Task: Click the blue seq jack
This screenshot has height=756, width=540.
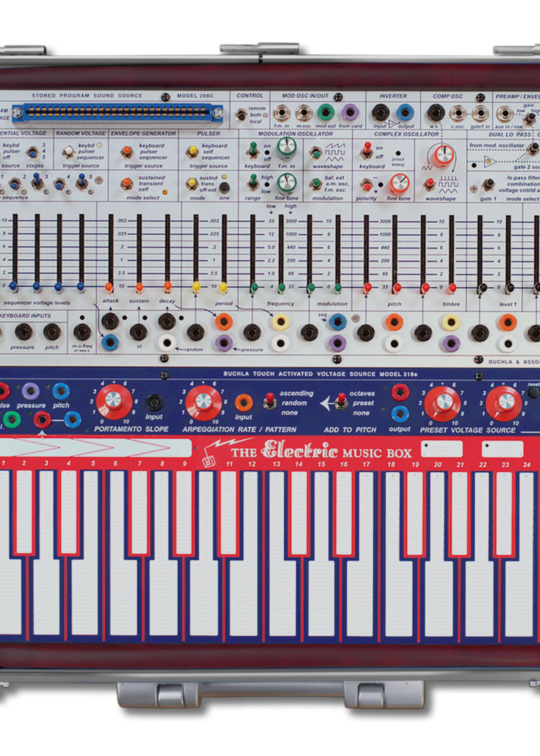Action: coord(337,322)
